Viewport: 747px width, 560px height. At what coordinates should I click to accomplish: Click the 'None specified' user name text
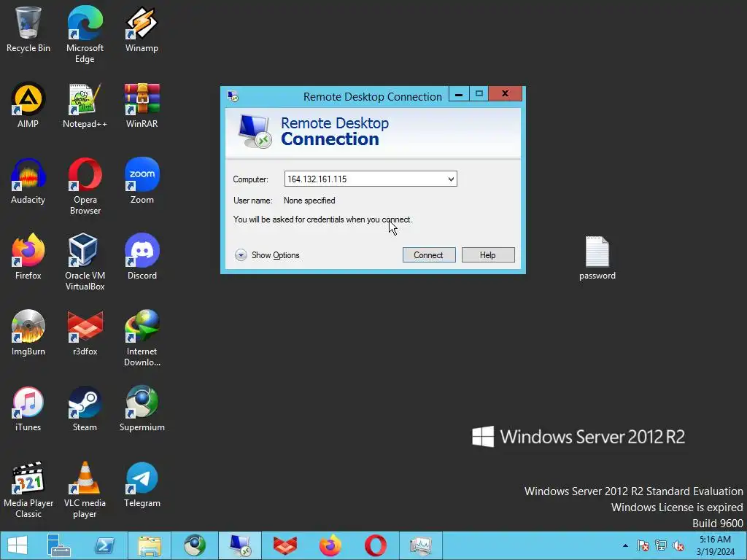pyautogui.click(x=309, y=201)
